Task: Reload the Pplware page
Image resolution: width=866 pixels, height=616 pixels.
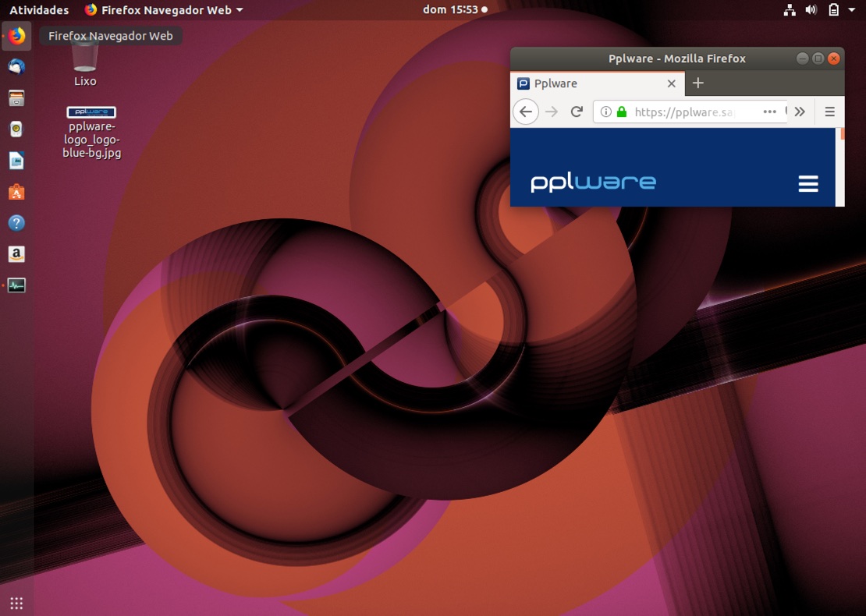Action: click(577, 112)
